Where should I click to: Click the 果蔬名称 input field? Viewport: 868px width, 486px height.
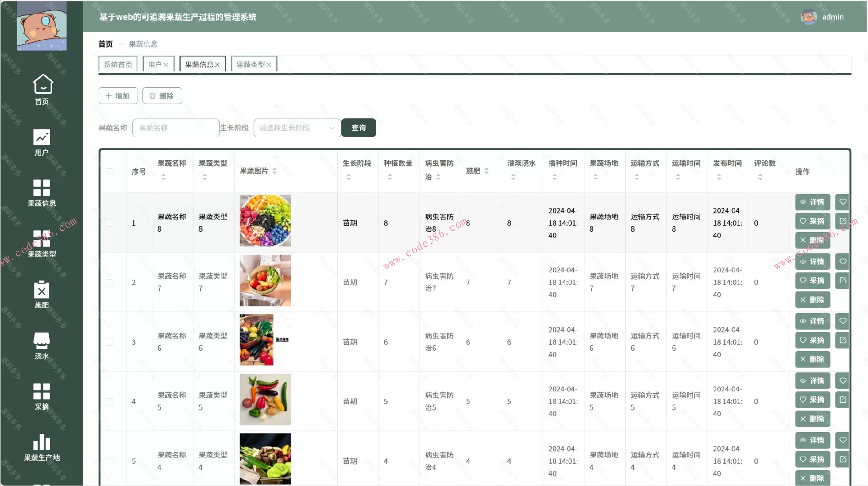pyautogui.click(x=176, y=128)
